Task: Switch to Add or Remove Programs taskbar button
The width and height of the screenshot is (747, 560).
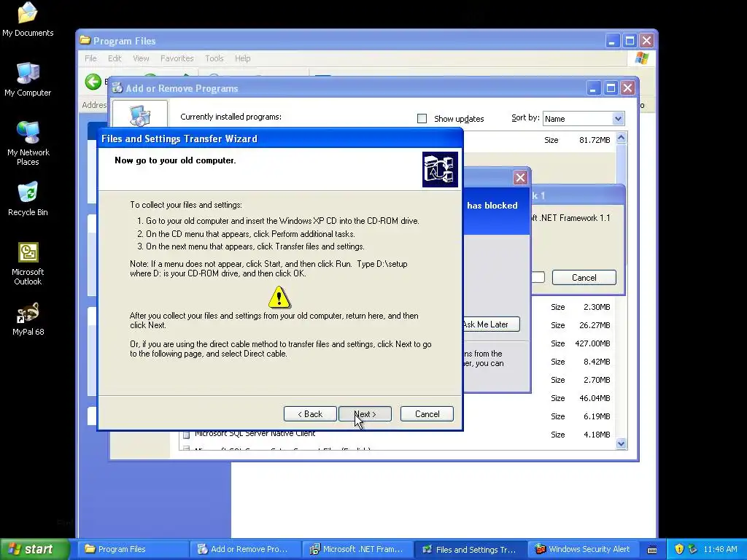Action: [245, 549]
